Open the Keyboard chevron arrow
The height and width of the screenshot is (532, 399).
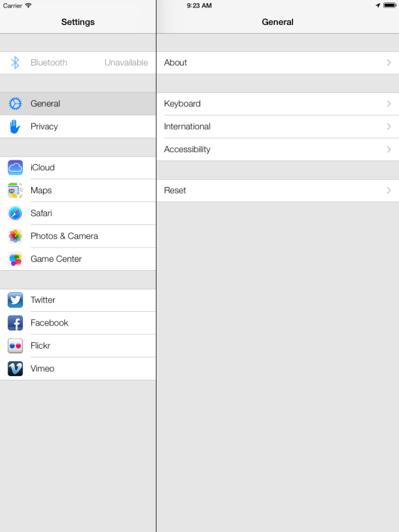pos(389,104)
